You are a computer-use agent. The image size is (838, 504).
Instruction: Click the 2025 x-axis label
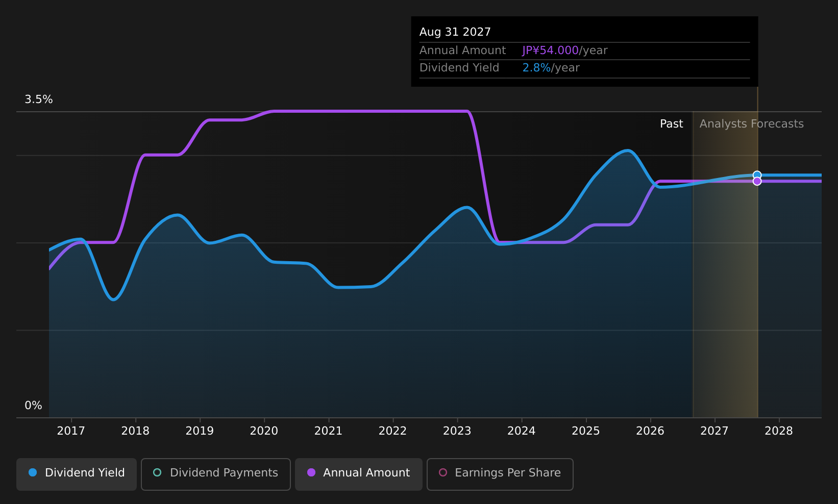point(586,431)
